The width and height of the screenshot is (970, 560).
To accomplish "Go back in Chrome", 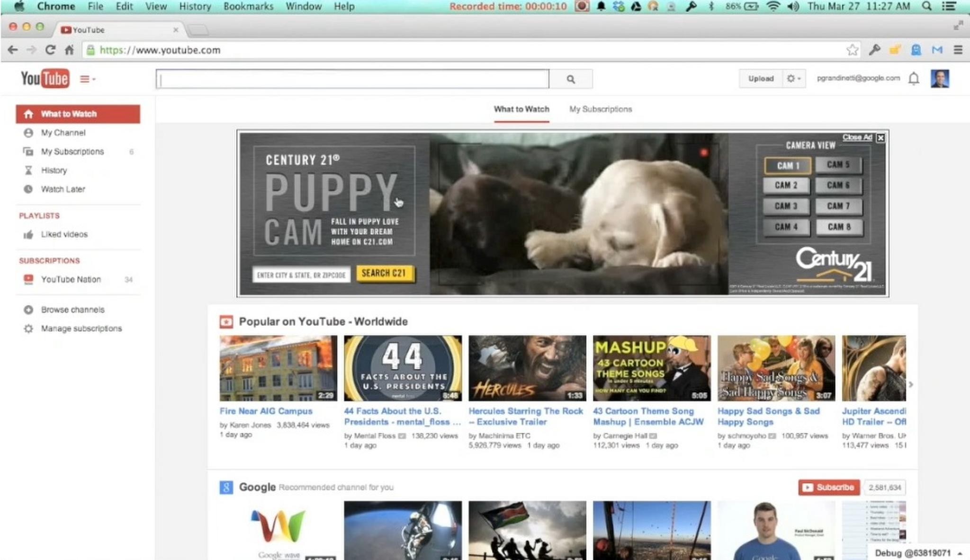I will [13, 50].
